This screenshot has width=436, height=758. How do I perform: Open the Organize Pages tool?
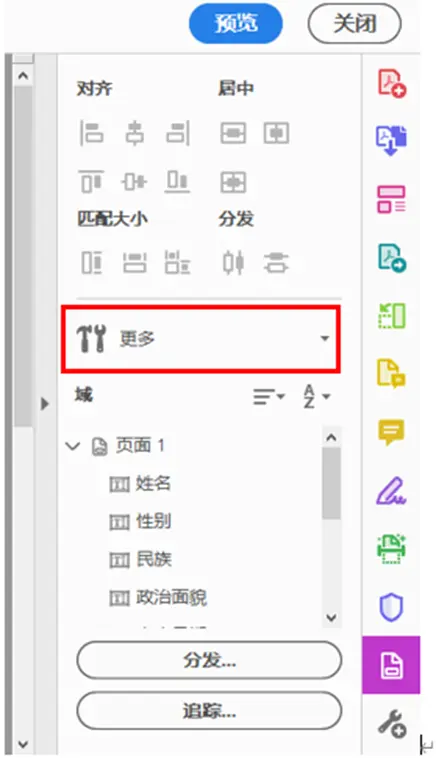pos(392,199)
